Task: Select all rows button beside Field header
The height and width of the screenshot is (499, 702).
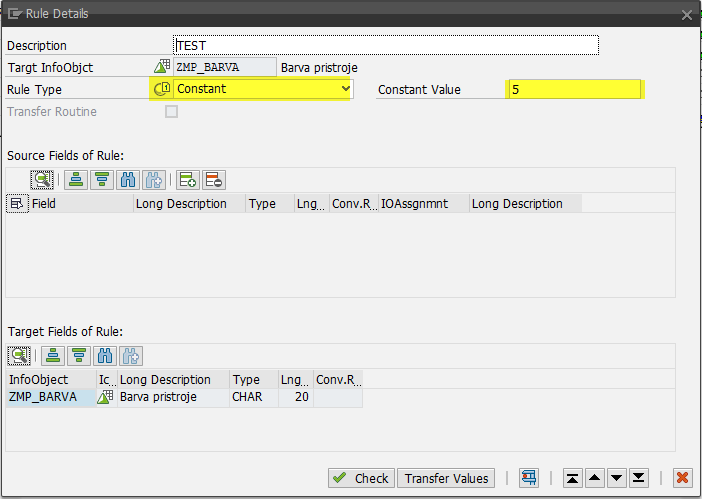Action: [x=17, y=204]
